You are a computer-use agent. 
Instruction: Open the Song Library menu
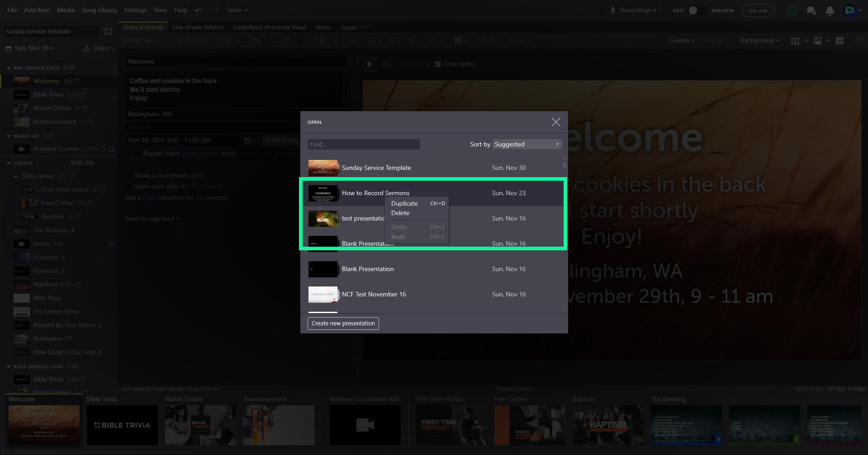(x=99, y=10)
